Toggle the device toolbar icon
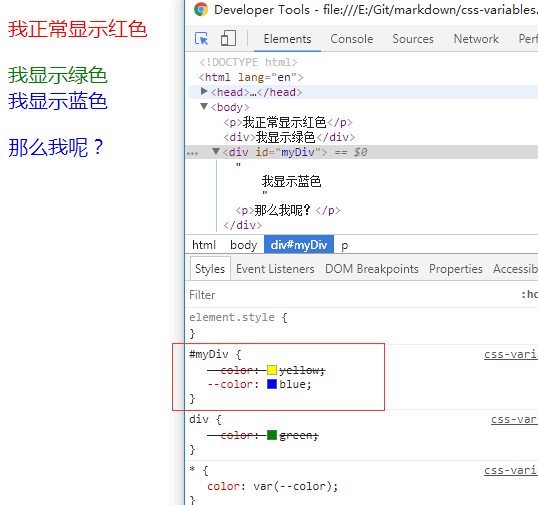 (x=228, y=38)
